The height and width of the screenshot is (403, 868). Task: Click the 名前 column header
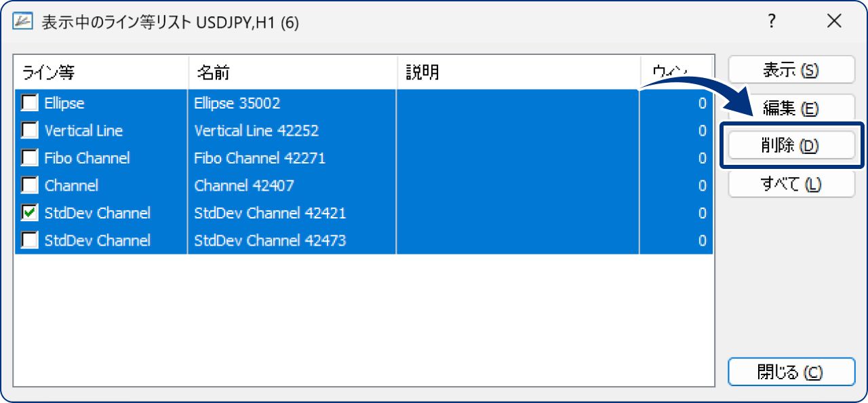click(292, 72)
